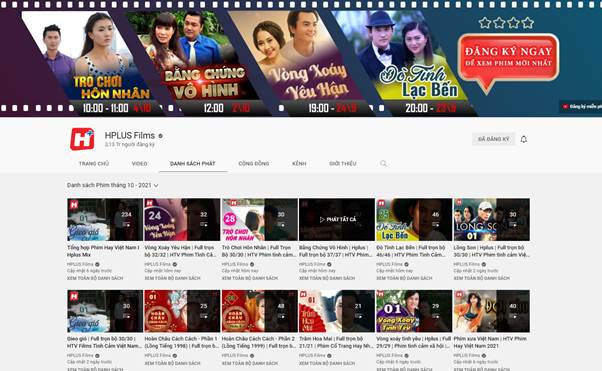Click HPLUS Films channel name under Tổng hợp Phim Hay
Screen dimensions: 602x371
point(80,264)
